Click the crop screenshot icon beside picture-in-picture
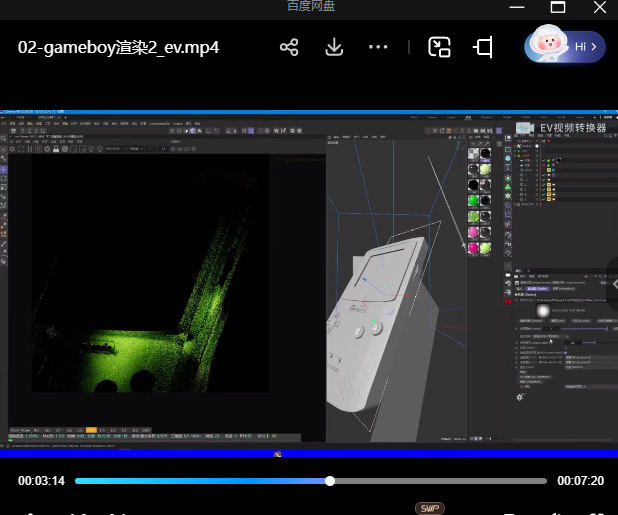 (484, 47)
